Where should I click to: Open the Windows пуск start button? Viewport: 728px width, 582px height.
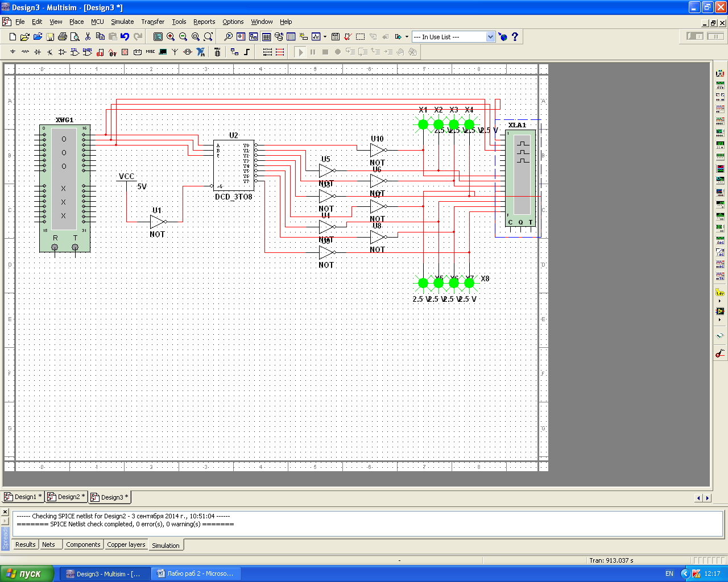pos(27,573)
